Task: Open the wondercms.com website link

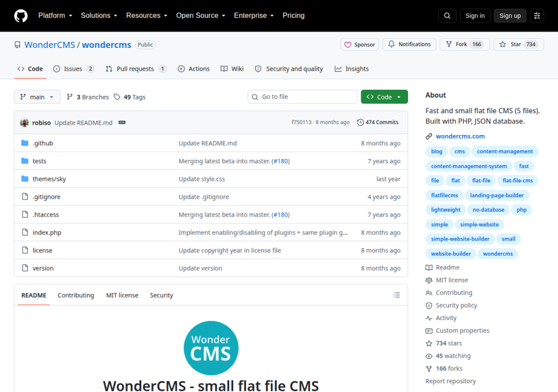Action: click(460, 136)
